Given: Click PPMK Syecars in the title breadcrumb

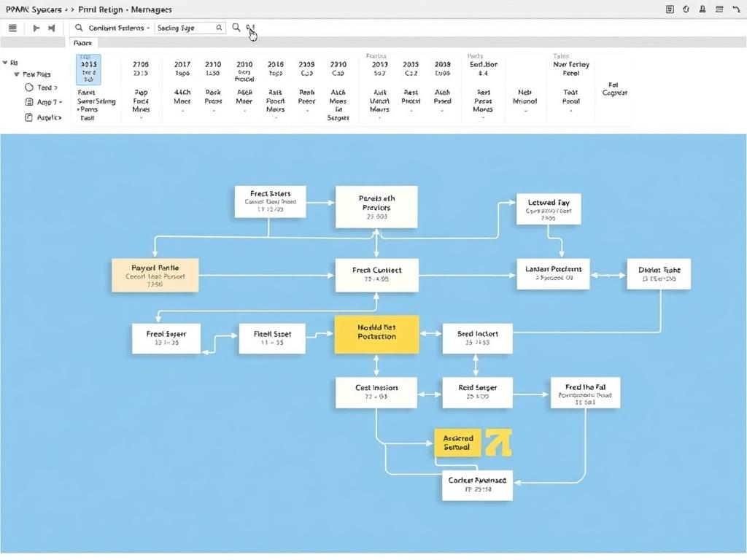Looking at the screenshot, I should [34, 9].
